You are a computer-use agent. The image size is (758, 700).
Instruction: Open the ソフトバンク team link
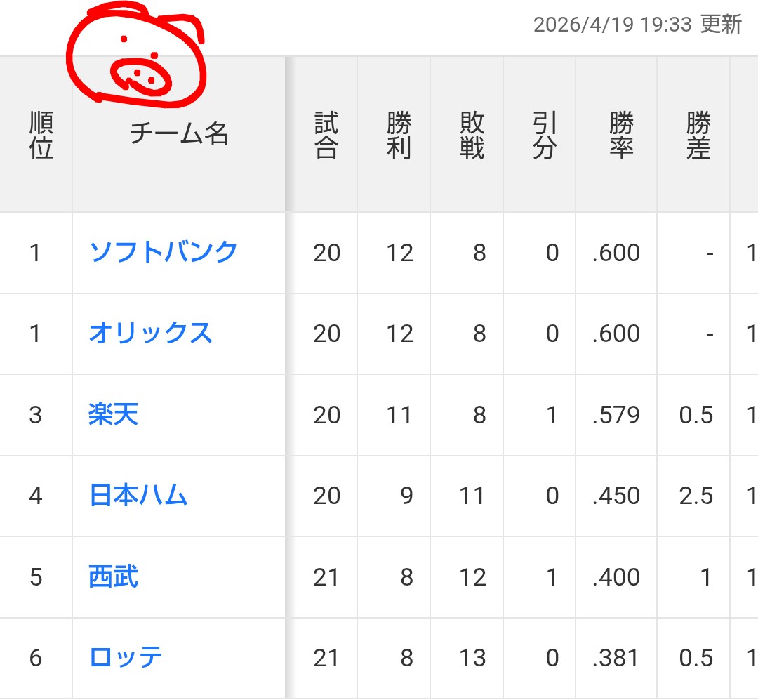[x=164, y=252]
